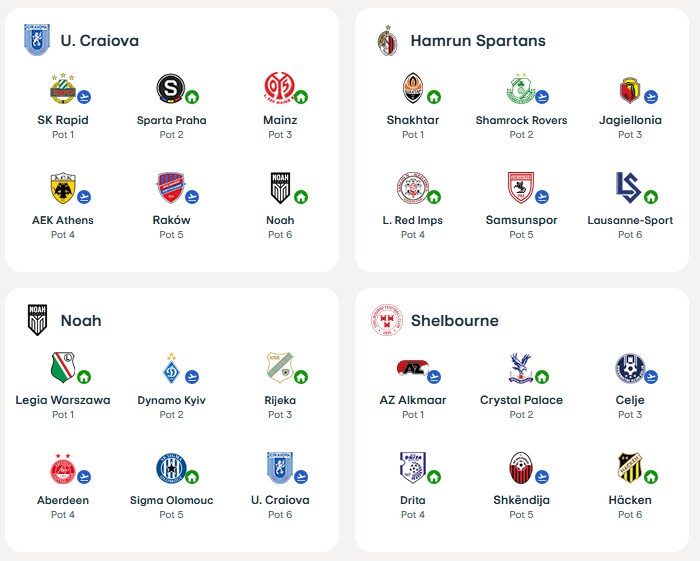Click the AEK Athens club crest
Screen dimensions: 700x561
pyautogui.click(x=63, y=188)
